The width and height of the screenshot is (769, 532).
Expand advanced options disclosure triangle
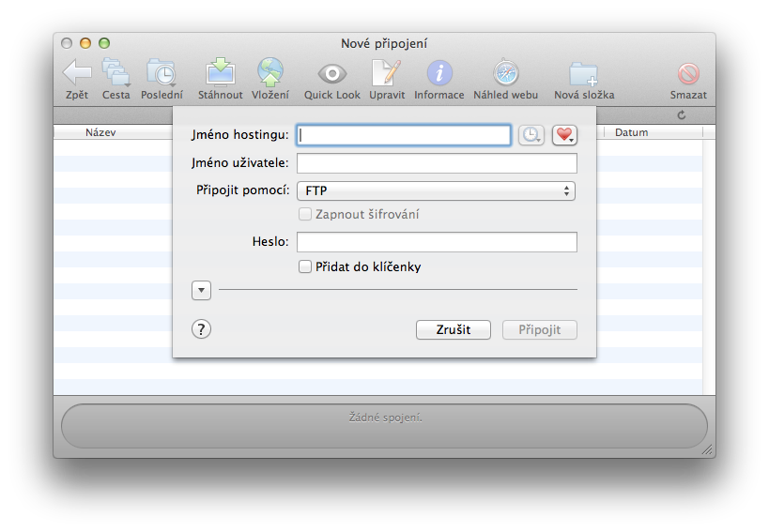coord(201,291)
